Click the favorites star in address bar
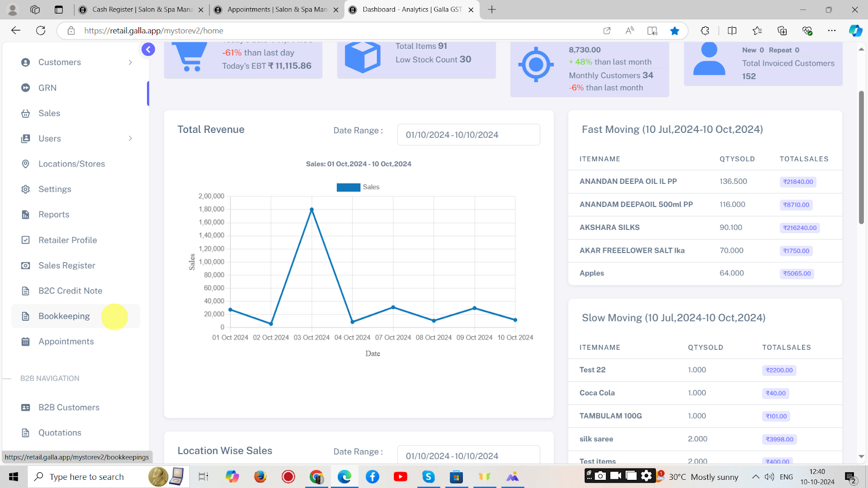868x488 pixels. 675,30
